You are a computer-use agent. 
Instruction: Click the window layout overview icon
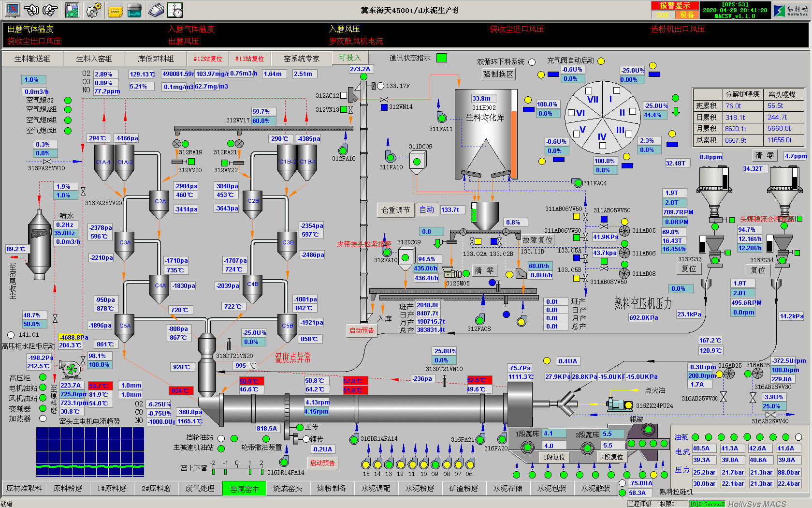coord(72,10)
